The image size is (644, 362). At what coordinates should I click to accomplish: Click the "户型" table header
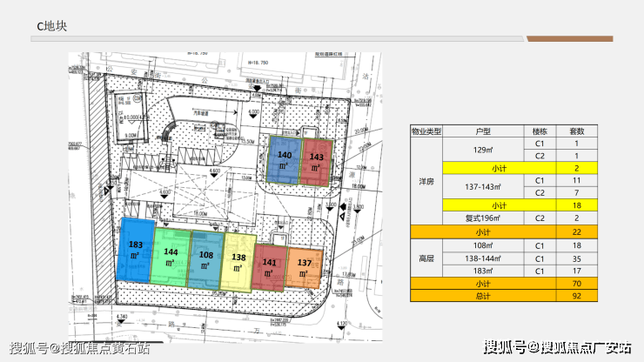coord(483,131)
